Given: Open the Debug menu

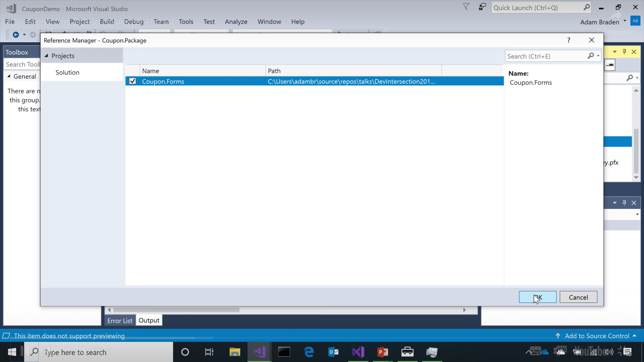Looking at the screenshot, I should 133,21.
